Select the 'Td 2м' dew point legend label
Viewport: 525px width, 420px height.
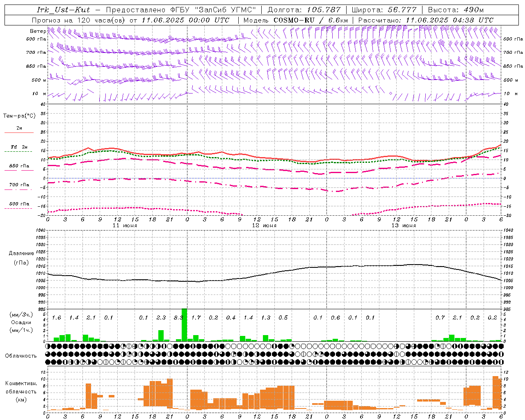[x=19, y=147]
